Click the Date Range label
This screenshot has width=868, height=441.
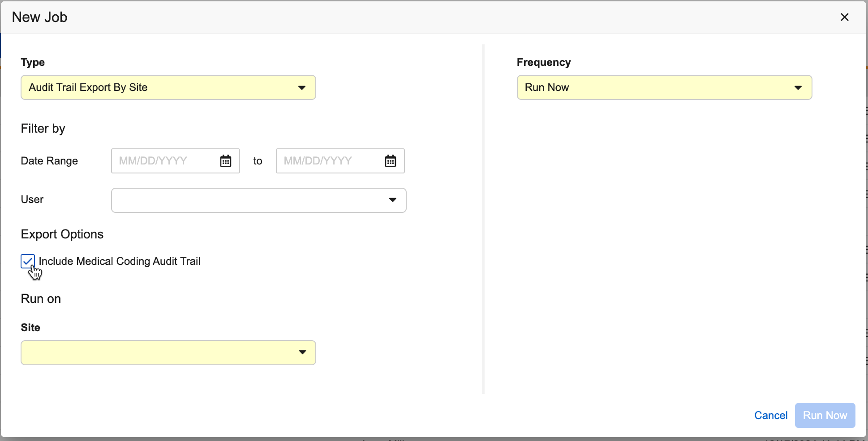49,161
